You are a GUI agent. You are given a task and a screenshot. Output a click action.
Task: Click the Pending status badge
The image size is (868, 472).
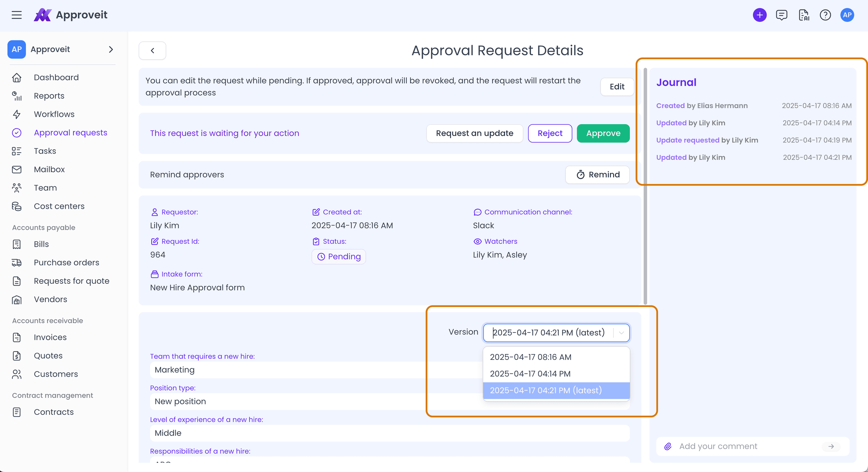tap(339, 257)
